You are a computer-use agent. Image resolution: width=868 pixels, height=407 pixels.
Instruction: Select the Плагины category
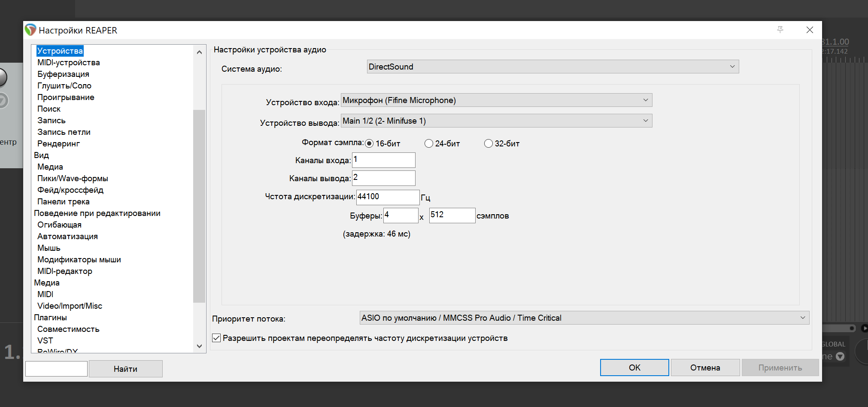pyautogui.click(x=50, y=318)
